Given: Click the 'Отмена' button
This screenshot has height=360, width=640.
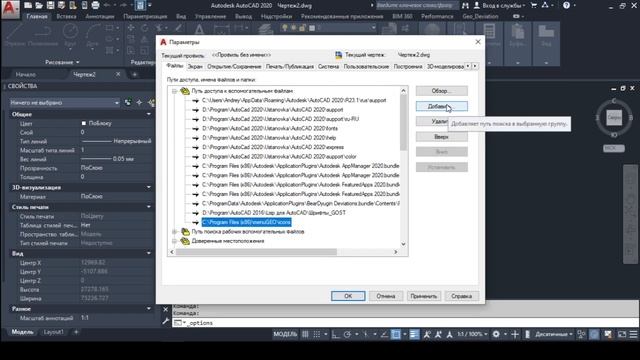Looking at the screenshot, I should pos(386,296).
